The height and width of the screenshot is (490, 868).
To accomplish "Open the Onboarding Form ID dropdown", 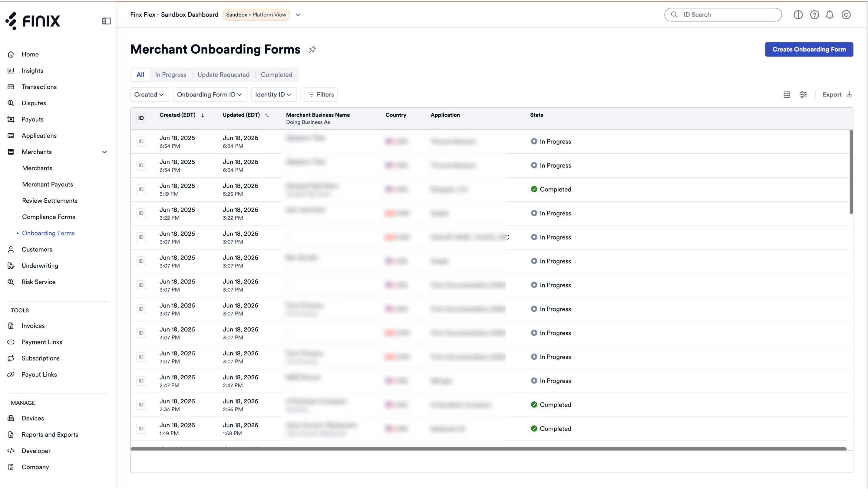I will pyautogui.click(x=210, y=95).
